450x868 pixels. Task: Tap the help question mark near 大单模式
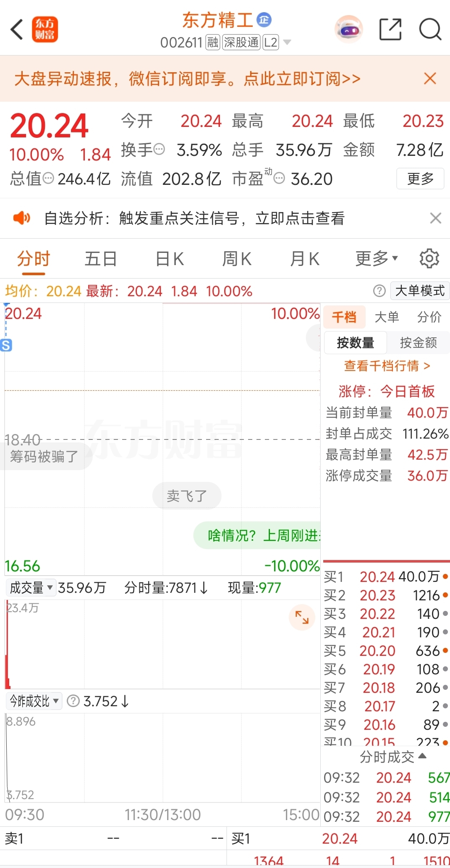pyautogui.click(x=379, y=291)
